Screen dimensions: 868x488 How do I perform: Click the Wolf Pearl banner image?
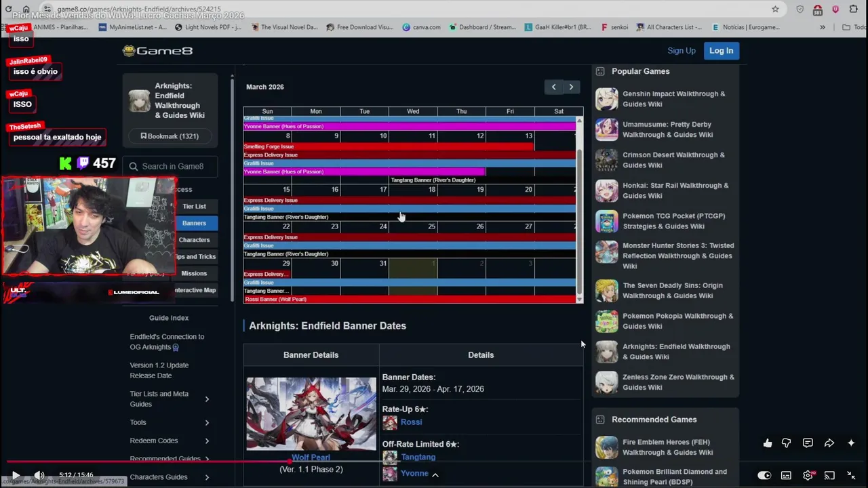tap(311, 413)
